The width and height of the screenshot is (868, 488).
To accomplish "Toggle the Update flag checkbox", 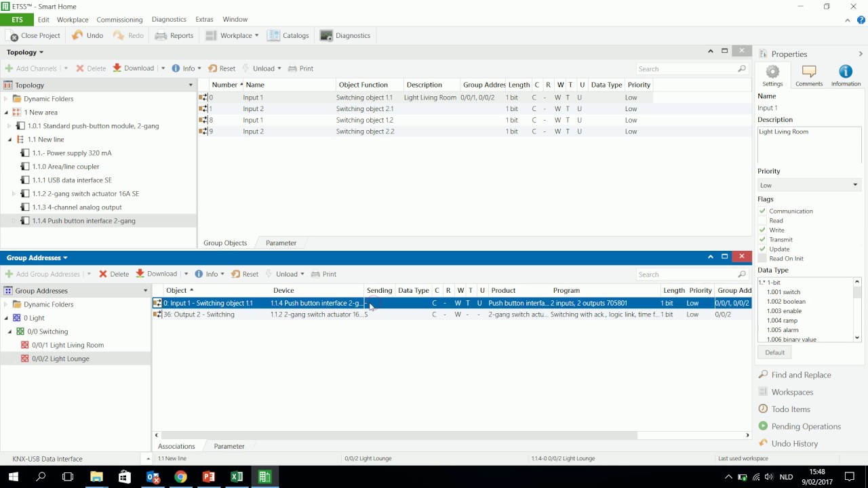I will coord(762,249).
